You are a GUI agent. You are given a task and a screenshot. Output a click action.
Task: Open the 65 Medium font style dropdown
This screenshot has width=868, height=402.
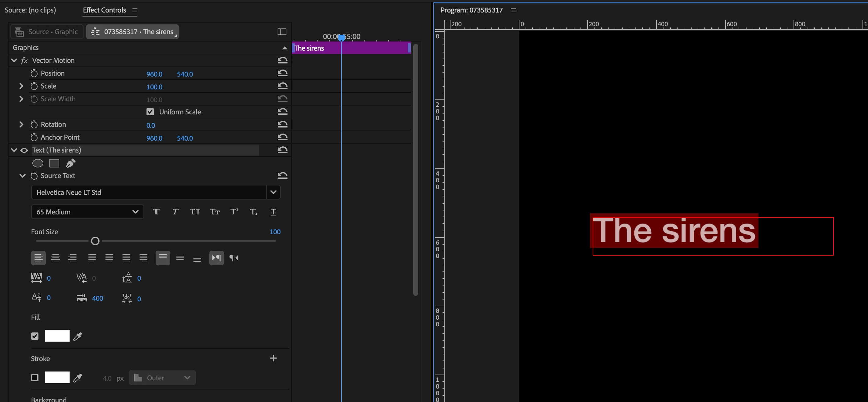[87, 212]
